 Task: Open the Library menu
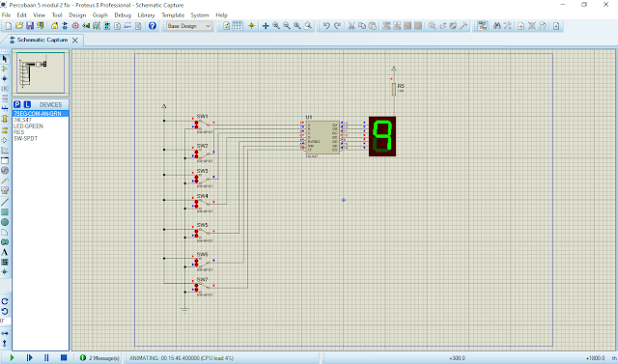(x=146, y=15)
